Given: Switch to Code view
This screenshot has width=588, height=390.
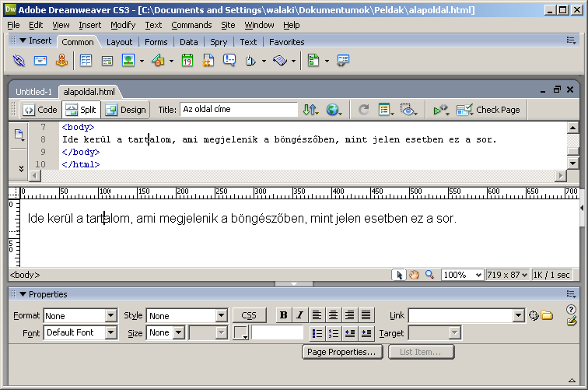Looking at the screenshot, I should [40, 110].
